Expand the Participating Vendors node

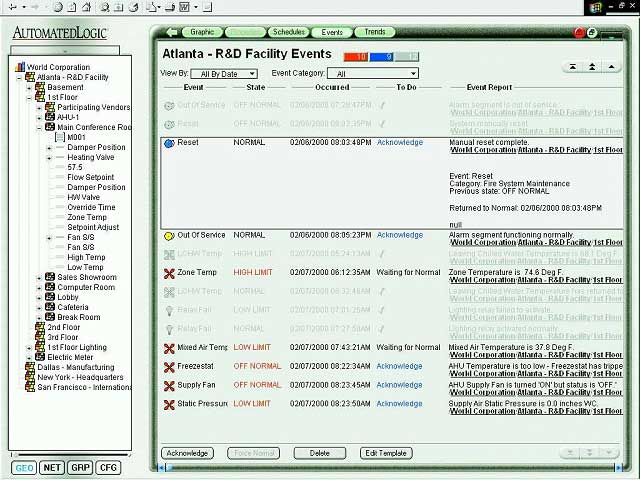pos(39,108)
